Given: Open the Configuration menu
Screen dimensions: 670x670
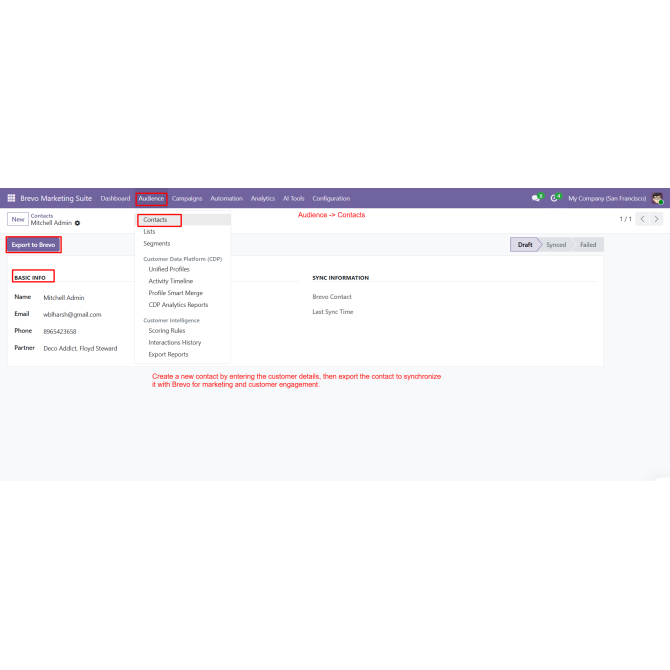Looking at the screenshot, I should 331,198.
